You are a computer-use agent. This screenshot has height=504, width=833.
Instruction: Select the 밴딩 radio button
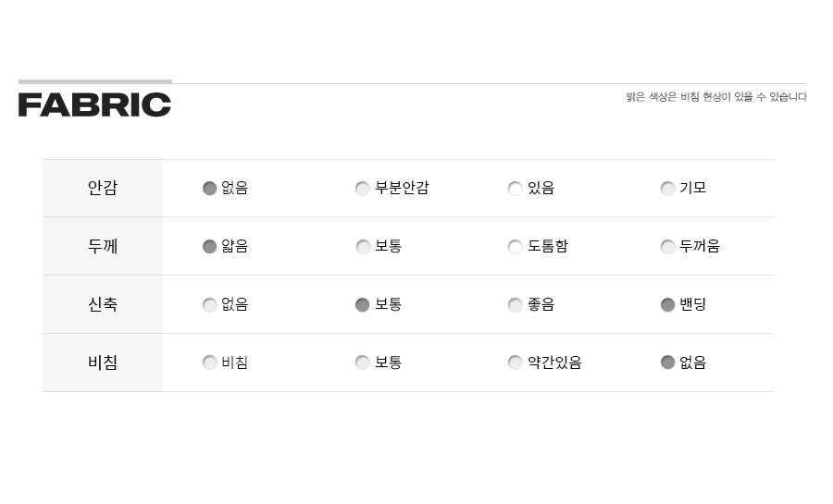click(667, 305)
